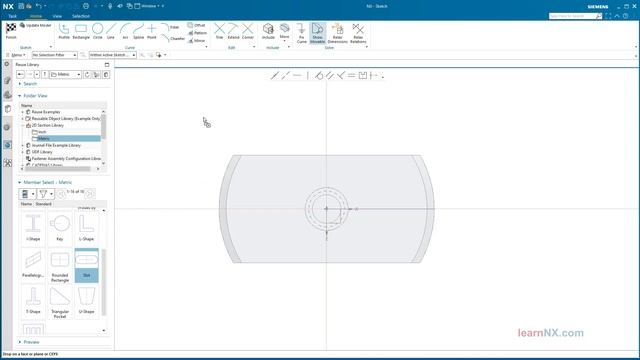Toggle Show Movable option
Screen dimensions: 640x360
coord(318,33)
